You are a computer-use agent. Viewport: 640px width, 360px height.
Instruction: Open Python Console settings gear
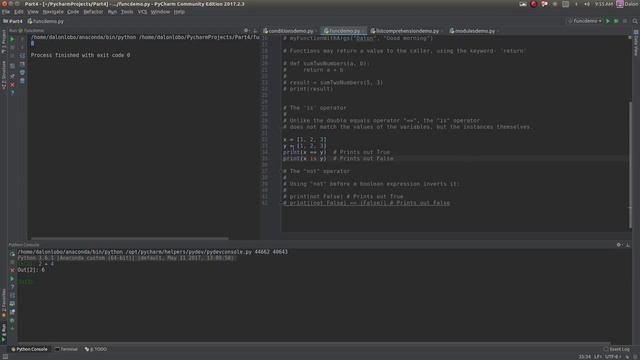[619, 244]
